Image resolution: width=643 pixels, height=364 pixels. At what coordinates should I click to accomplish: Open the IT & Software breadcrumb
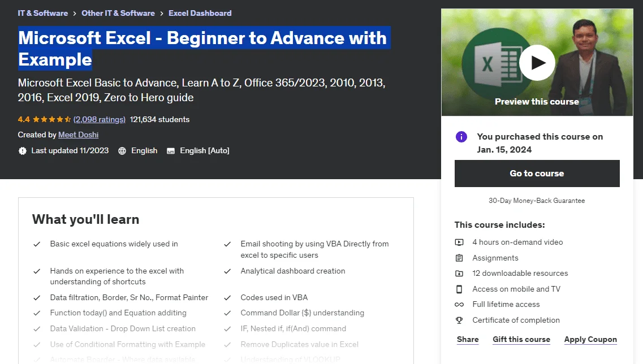pos(42,13)
